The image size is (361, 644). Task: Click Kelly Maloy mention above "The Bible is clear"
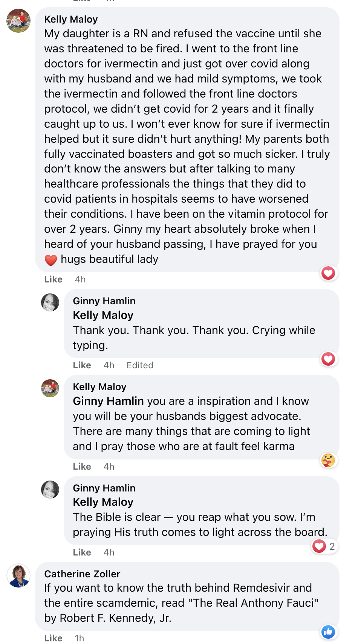pyautogui.click(x=103, y=502)
